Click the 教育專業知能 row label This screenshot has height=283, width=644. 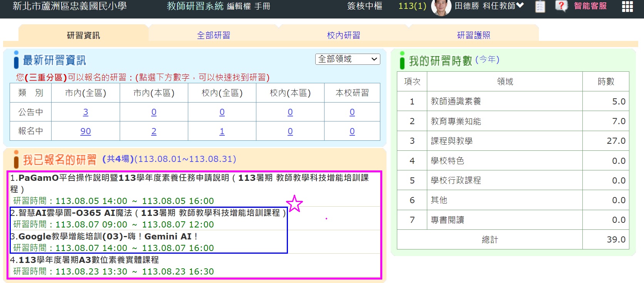456,121
